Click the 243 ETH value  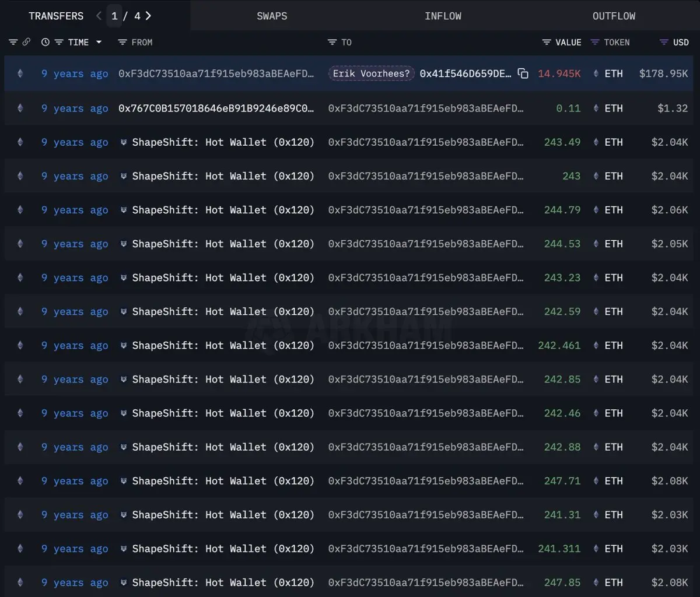tap(572, 176)
